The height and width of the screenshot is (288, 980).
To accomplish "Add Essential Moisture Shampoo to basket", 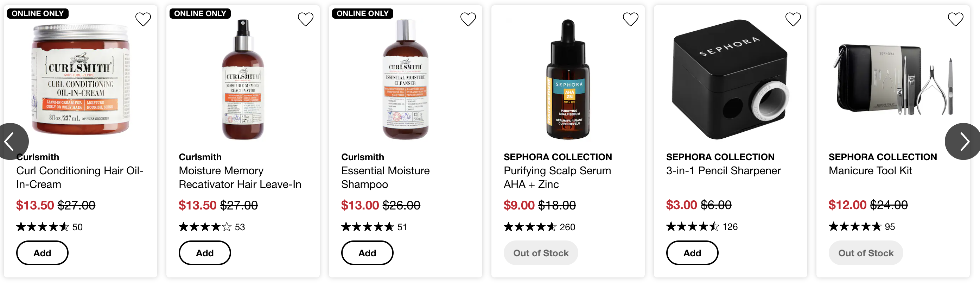I will pyautogui.click(x=367, y=253).
